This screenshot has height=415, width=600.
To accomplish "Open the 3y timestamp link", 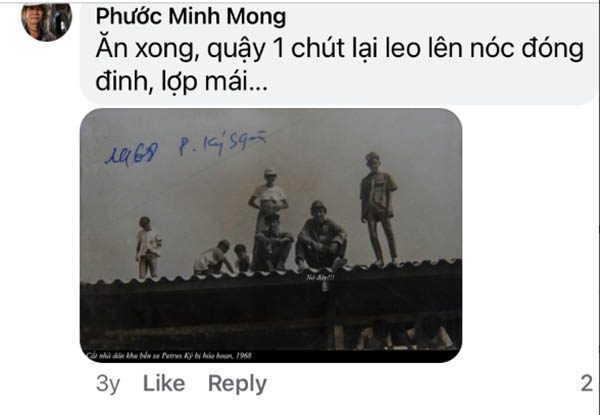I will click(x=108, y=383).
